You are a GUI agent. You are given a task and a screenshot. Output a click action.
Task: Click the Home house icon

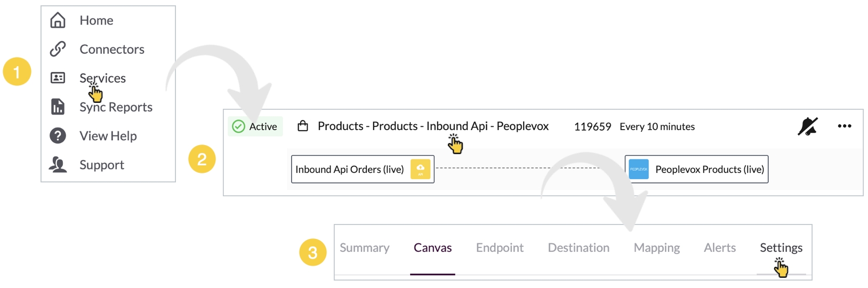click(58, 20)
